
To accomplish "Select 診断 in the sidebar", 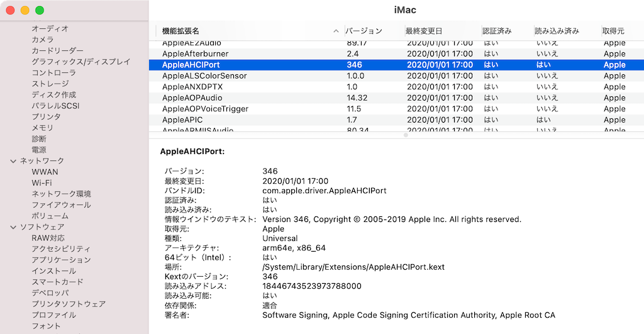I will (x=39, y=139).
